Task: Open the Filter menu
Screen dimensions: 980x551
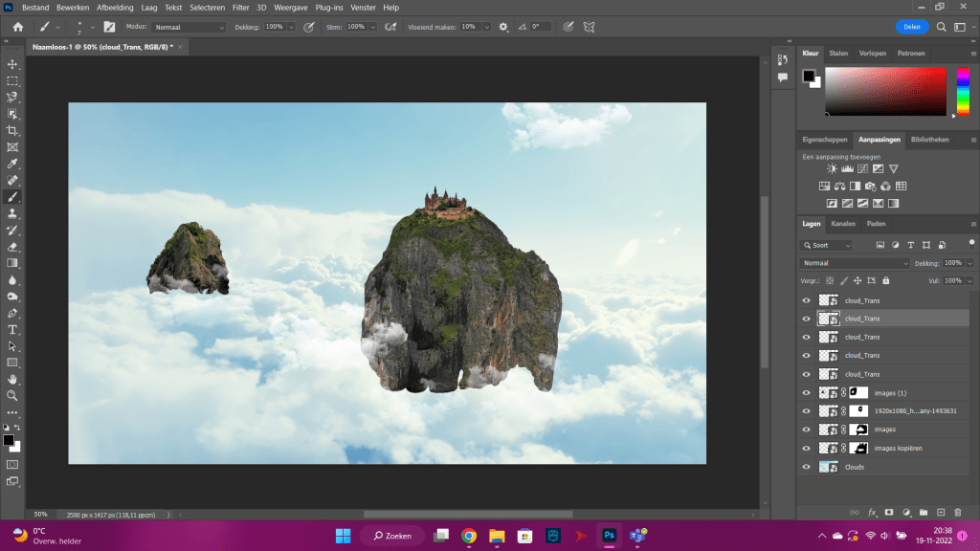Action: click(240, 7)
